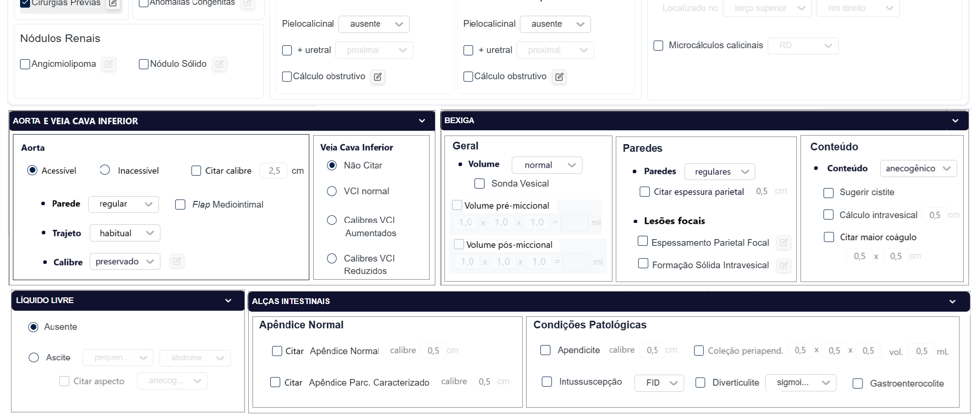This screenshot has width=980, height=420.
Task: Tick the Sugerir cistite checkbox
Action: pyautogui.click(x=829, y=193)
